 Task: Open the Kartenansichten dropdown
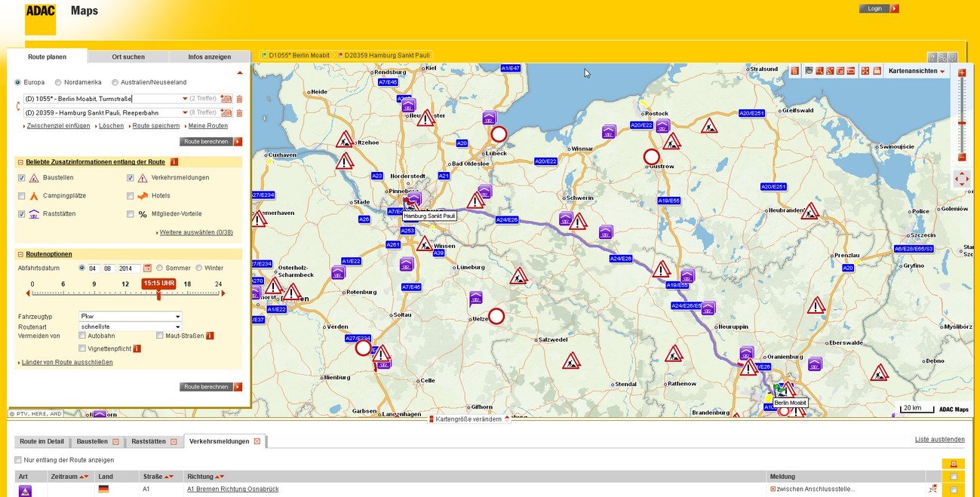(917, 70)
